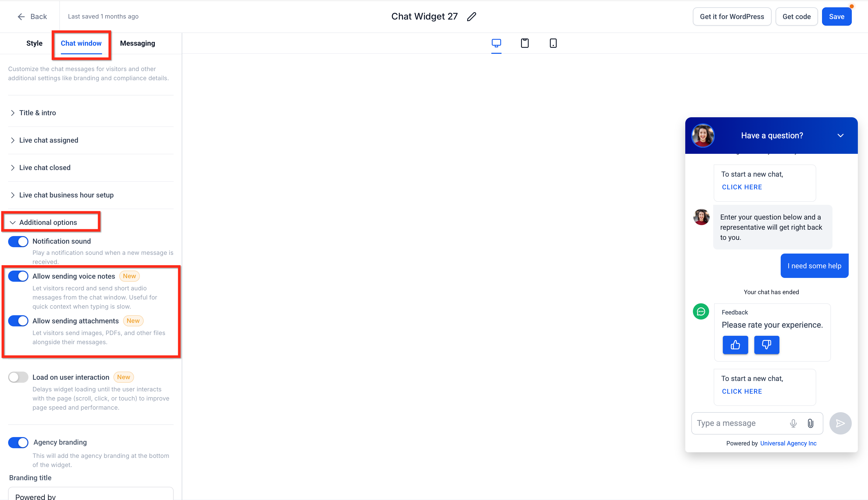Click agent avatar beside question message
Image resolution: width=868 pixels, height=500 pixels.
pyautogui.click(x=701, y=217)
